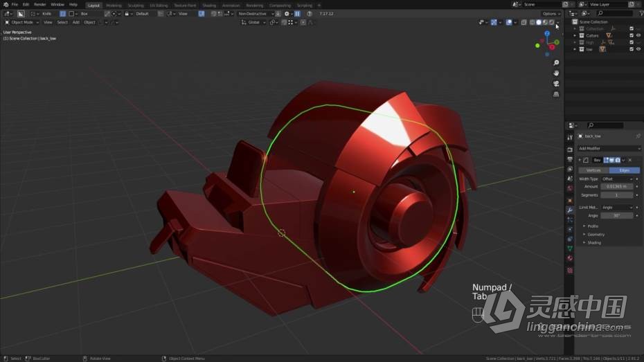The image size is (644, 362).
Task: Open the Non-Destructive behavior dropdown
Action: tap(256, 14)
